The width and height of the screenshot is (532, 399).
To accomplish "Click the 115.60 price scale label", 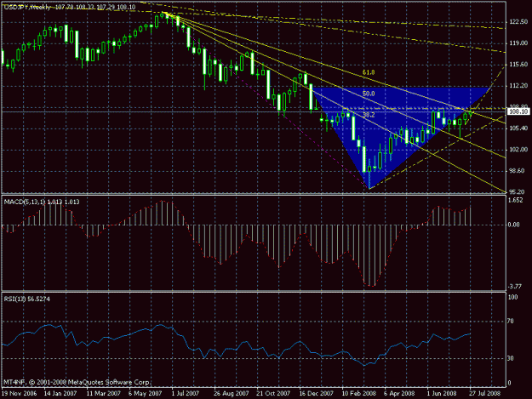I will (518, 64).
